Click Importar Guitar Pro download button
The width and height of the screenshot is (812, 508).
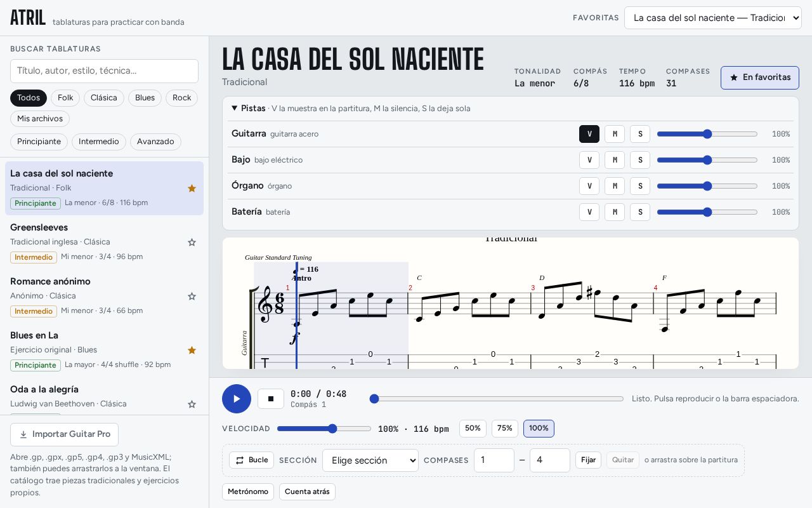click(64, 434)
